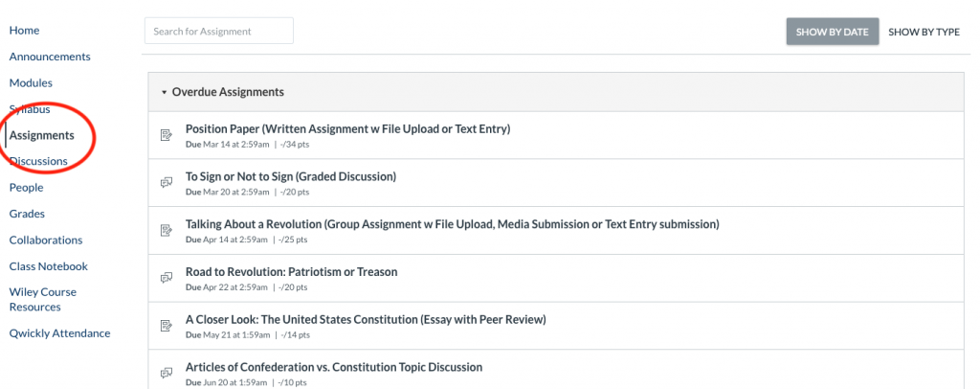
Task: Open Modules from the sidebar
Action: (x=31, y=83)
